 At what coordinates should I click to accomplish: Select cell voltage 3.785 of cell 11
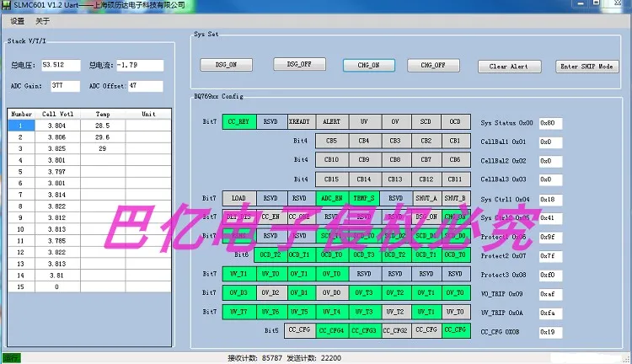[x=57, y=241]
